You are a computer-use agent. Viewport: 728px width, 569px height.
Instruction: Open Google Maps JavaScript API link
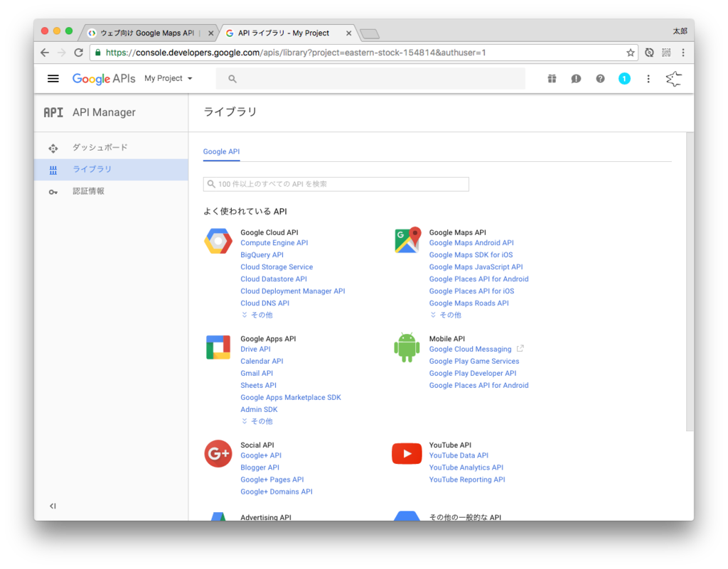click(x=476, y=267)
